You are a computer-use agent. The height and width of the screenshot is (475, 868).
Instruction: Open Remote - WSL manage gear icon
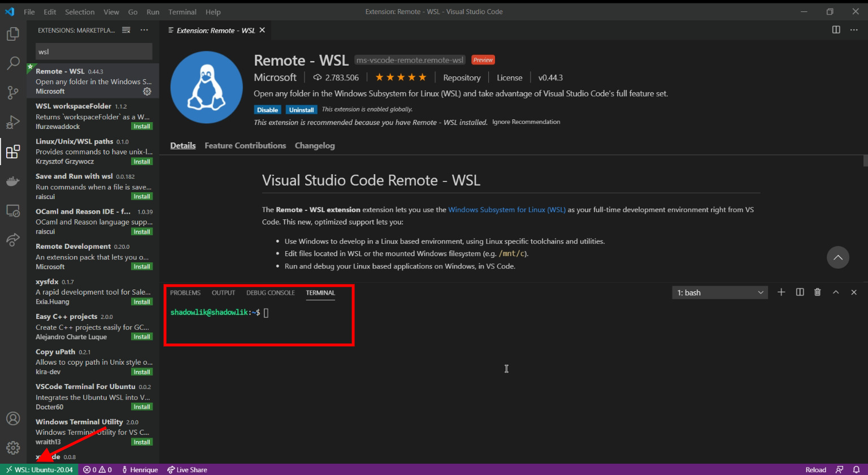point(147,91)
